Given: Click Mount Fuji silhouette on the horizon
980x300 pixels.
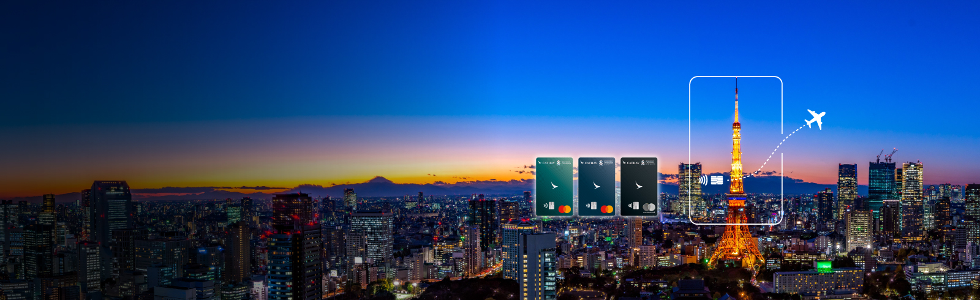Looking at the screenshot, I should [380, 180].
